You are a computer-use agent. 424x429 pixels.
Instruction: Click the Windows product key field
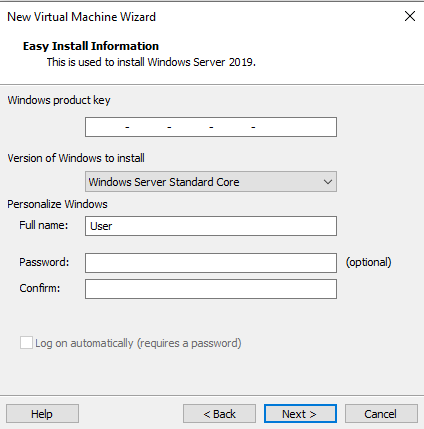click(211, 127)
